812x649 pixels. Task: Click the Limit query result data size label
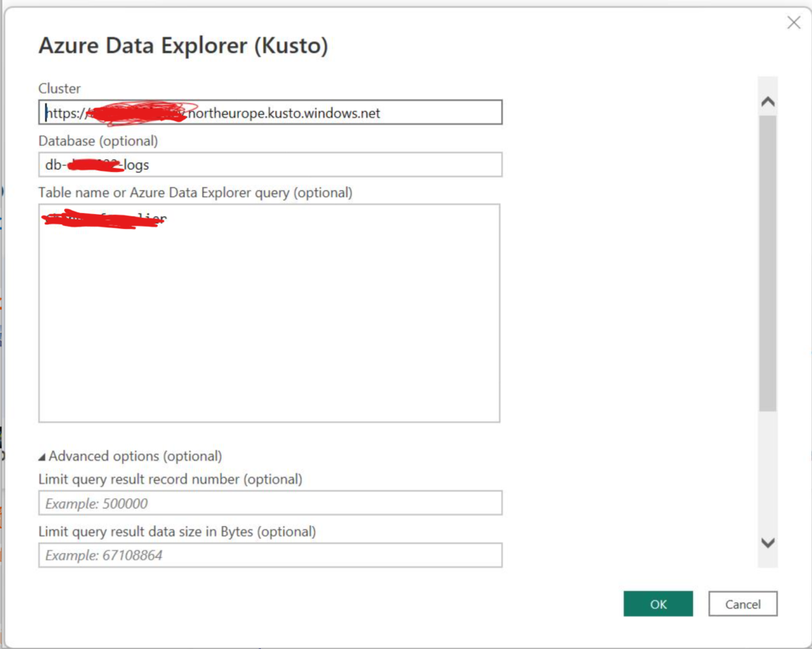click(177, 532)
